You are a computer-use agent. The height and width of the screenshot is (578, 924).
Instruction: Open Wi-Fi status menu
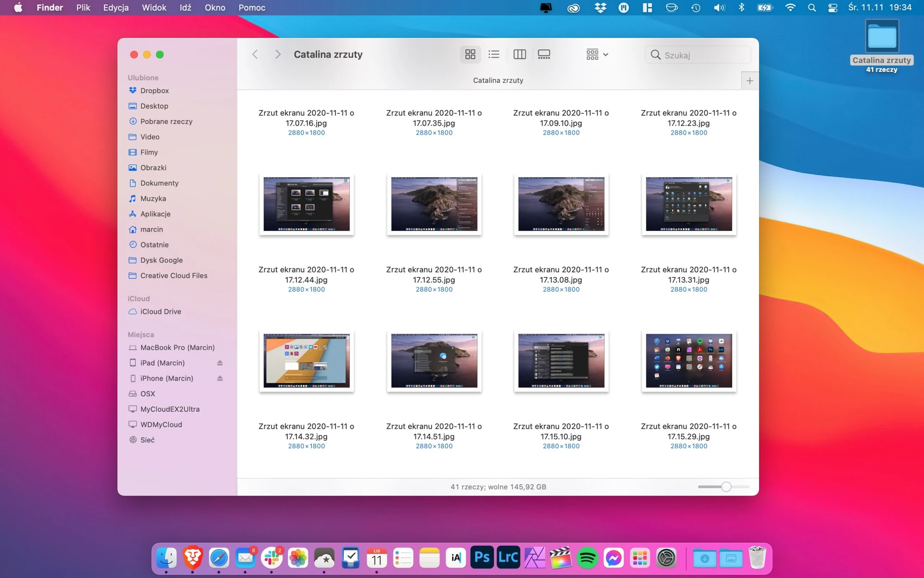point(790,7)
